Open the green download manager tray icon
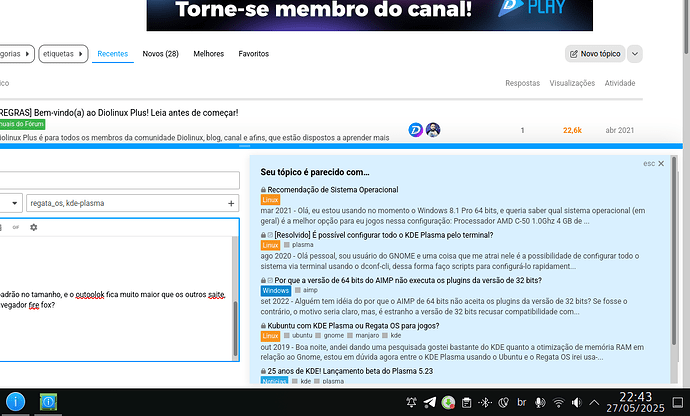The height and width of the screenshot is (416, 690). point(448,402)
